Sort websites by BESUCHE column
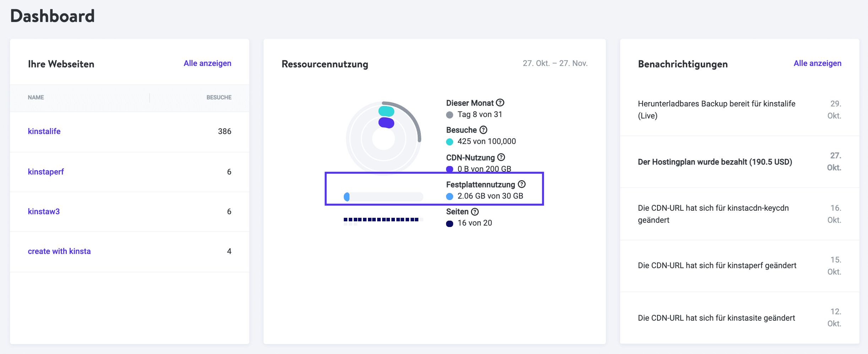 (219, 97)
